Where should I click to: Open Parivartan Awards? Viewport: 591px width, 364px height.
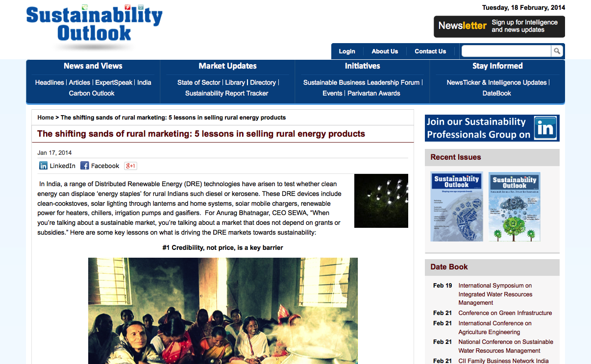374,93
